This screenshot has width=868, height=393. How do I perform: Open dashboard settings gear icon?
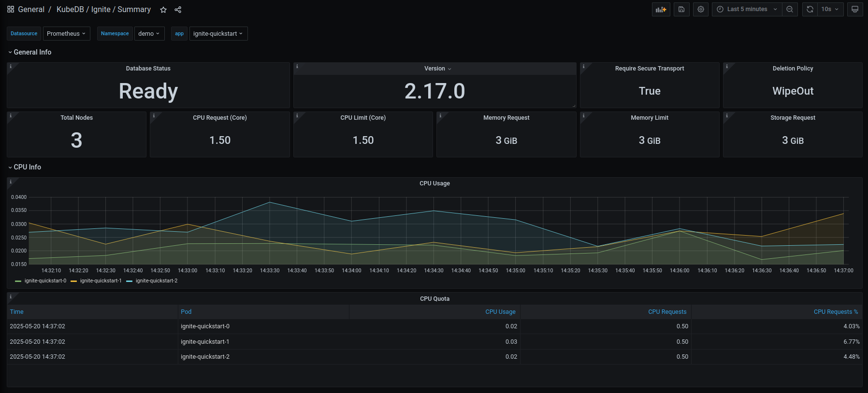click(x=701, y=9)
